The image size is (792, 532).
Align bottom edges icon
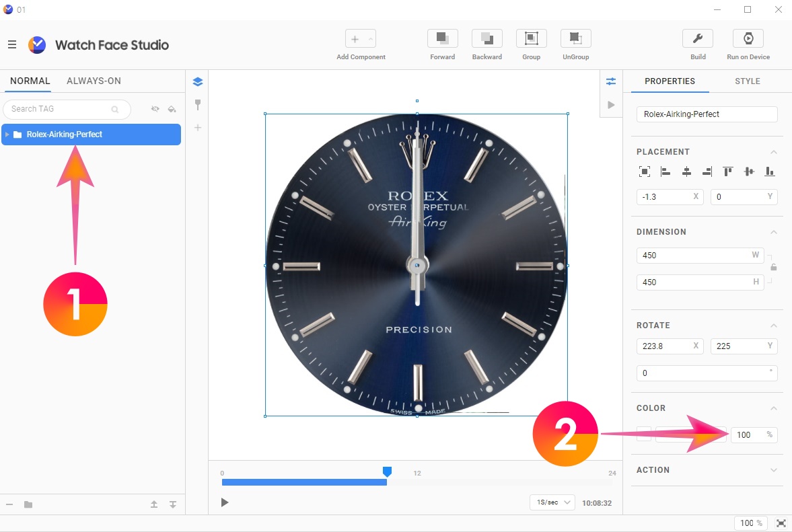click(770, 172)
